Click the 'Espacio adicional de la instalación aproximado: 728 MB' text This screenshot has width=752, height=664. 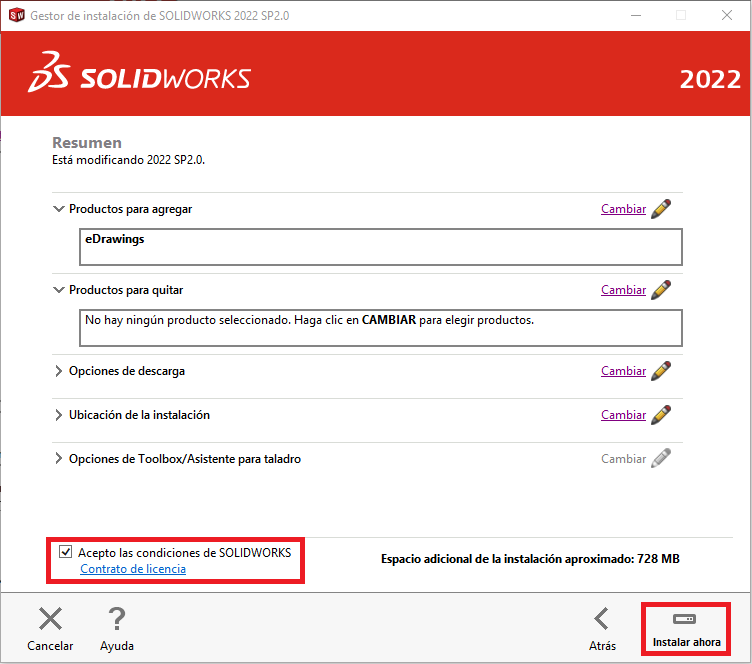[530, 559]
